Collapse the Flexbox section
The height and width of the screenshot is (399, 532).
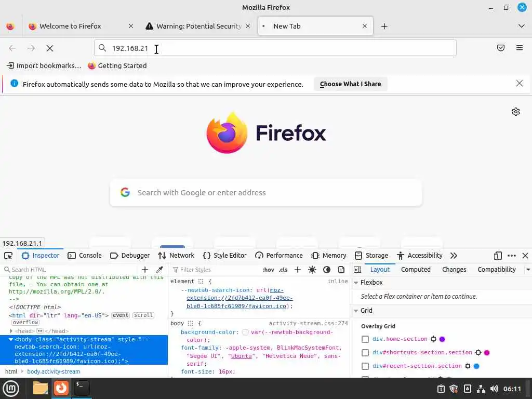(356, 283)
